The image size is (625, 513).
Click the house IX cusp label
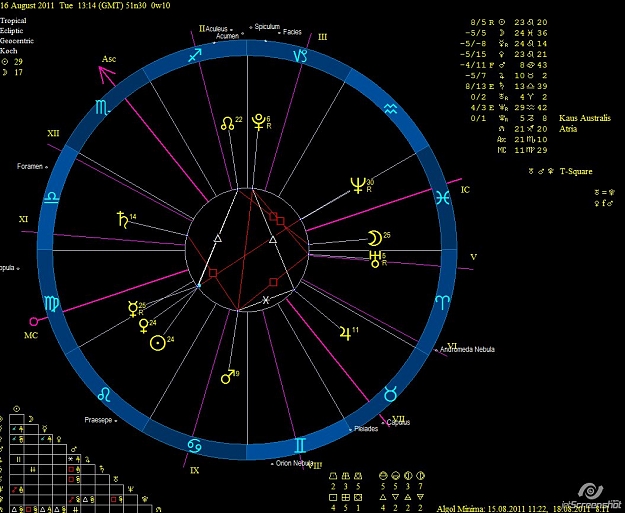click(195, 471)
